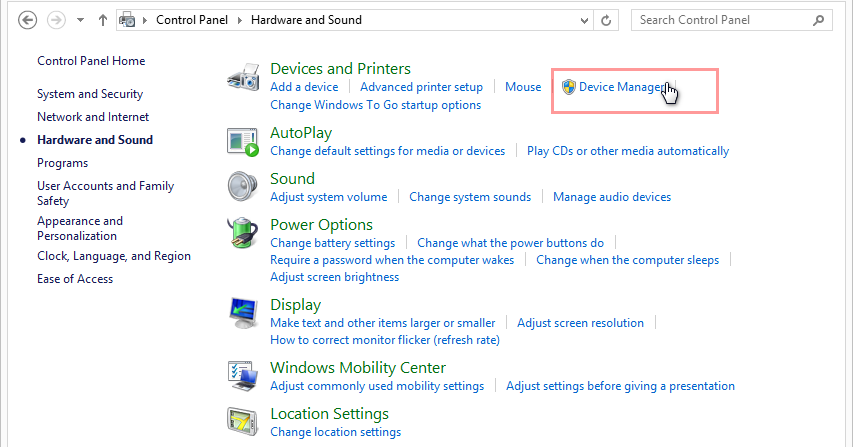853x447 pixels.
Task: Select the Display monitor icon
Action: point(243,314)
